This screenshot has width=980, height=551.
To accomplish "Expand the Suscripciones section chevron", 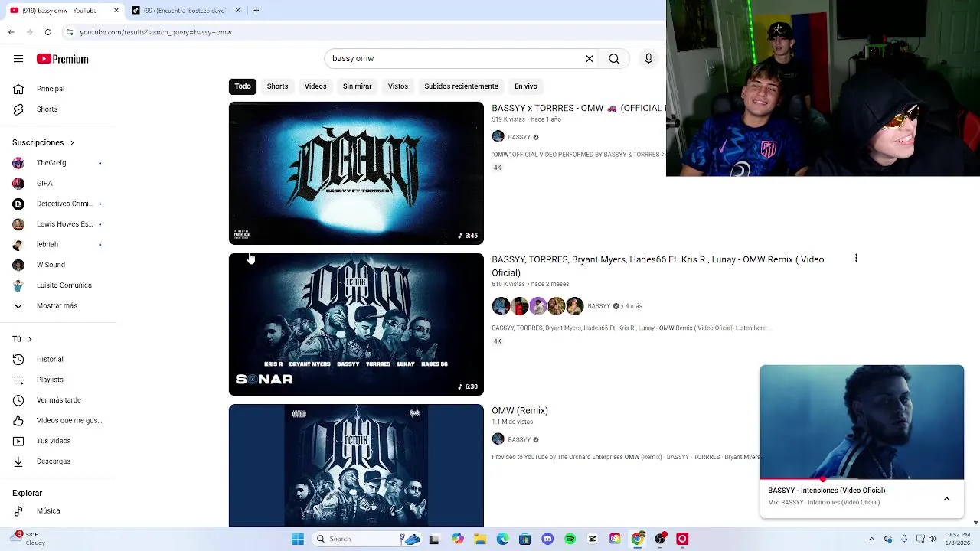I will click(x=72, y=142).
